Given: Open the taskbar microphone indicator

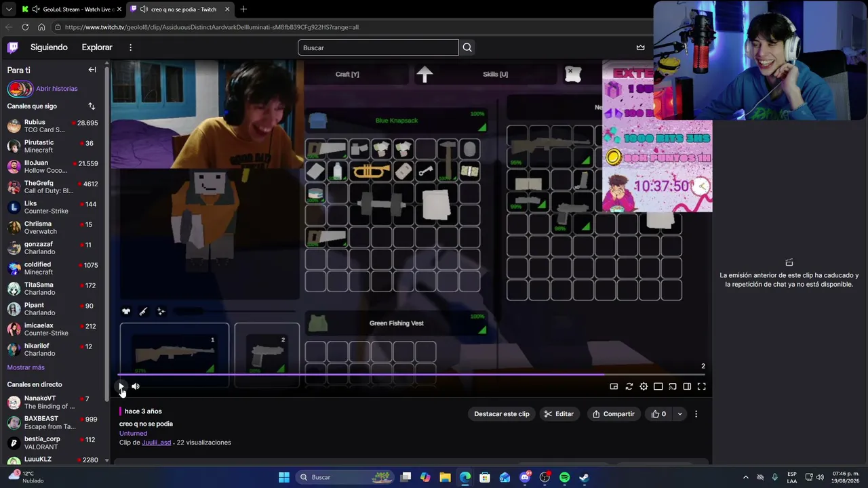Looking at the screenshot, I should pyautogui.click(x=775, y=477).
